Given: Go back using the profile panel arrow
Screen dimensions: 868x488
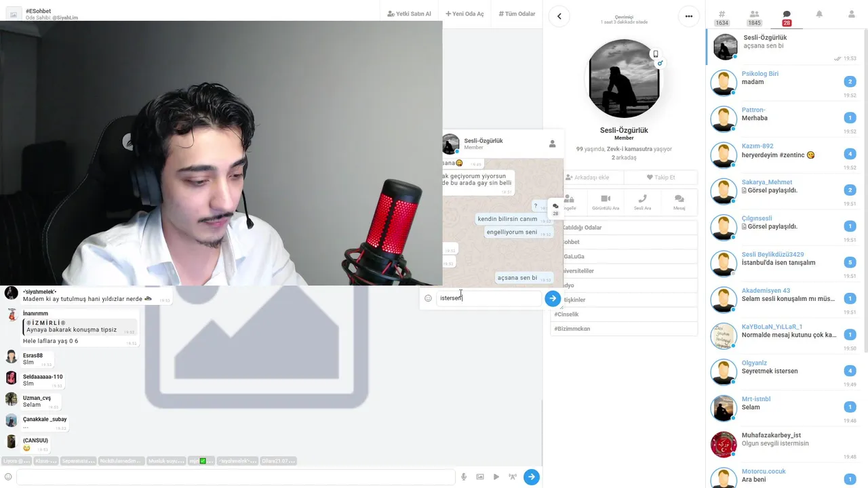Looking at the screenshot, I should click(559, 16).
